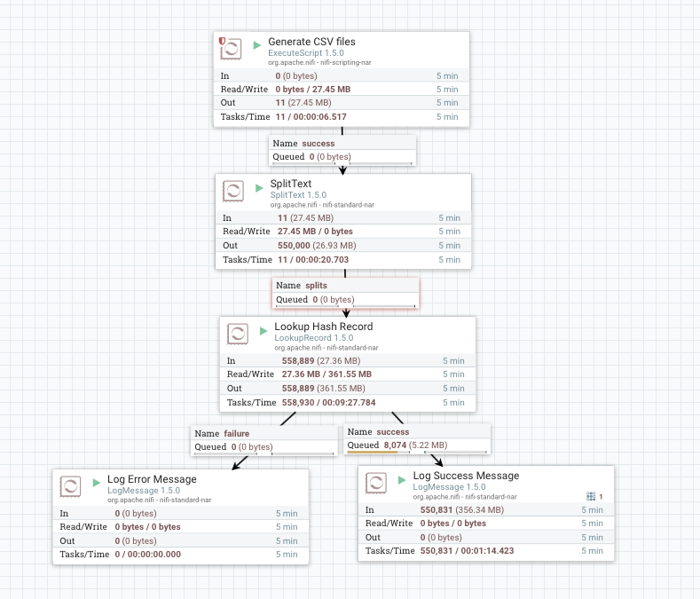Click Tasks/Time 550,831 / 00:01:14.423 value

coord(467,551)
